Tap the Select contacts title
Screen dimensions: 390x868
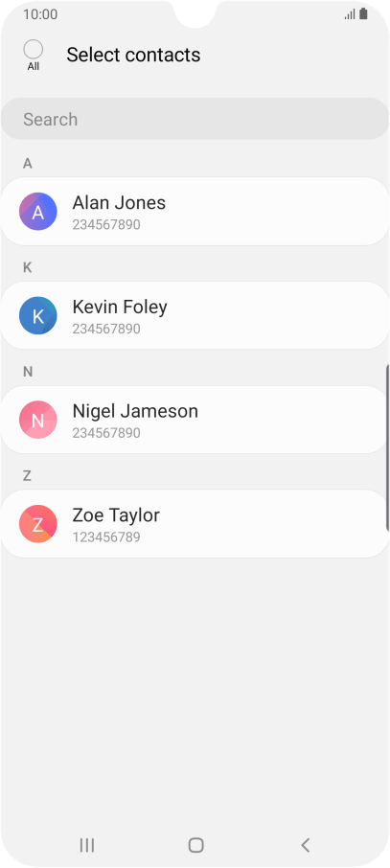click(133, 55)
